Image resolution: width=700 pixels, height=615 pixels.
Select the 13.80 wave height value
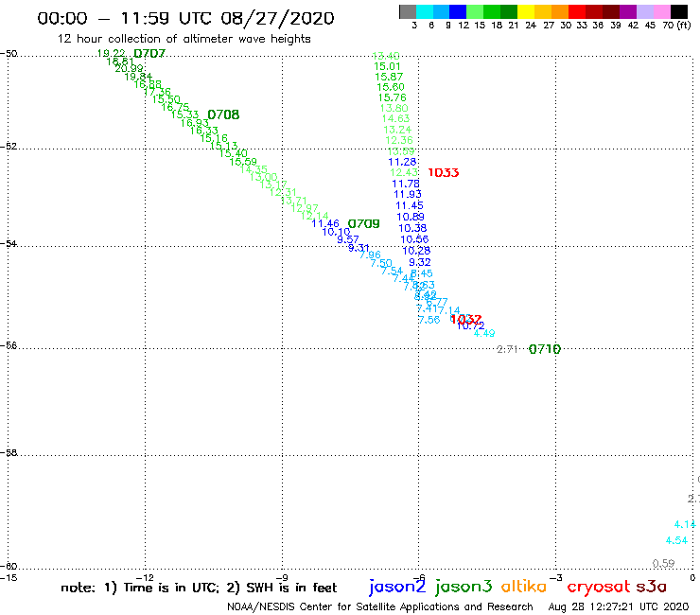(394, 108)
